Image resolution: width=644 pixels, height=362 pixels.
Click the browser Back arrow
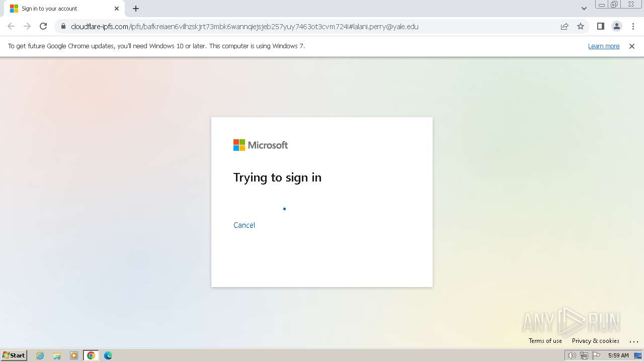point(11,27)
